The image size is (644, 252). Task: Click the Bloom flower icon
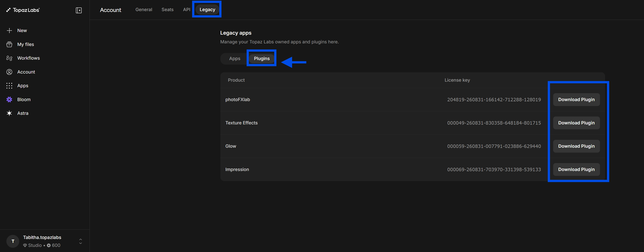coord(9,100)
